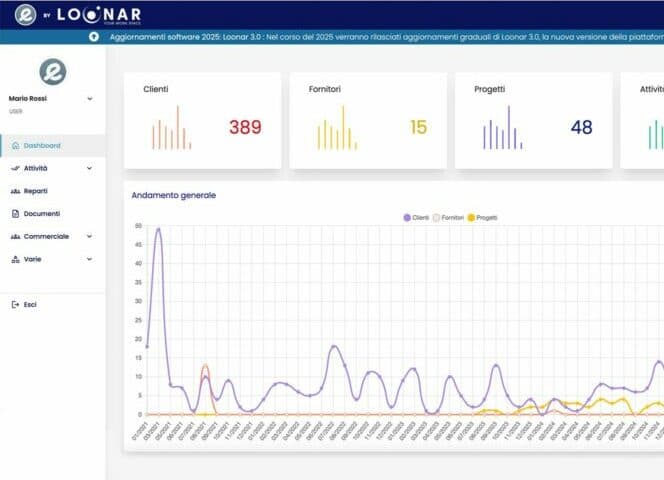Image resolution: width=664 pixels, height=480 pixels.
Task: Expand the Varie submenu chevron
Action: click(90, 259)
